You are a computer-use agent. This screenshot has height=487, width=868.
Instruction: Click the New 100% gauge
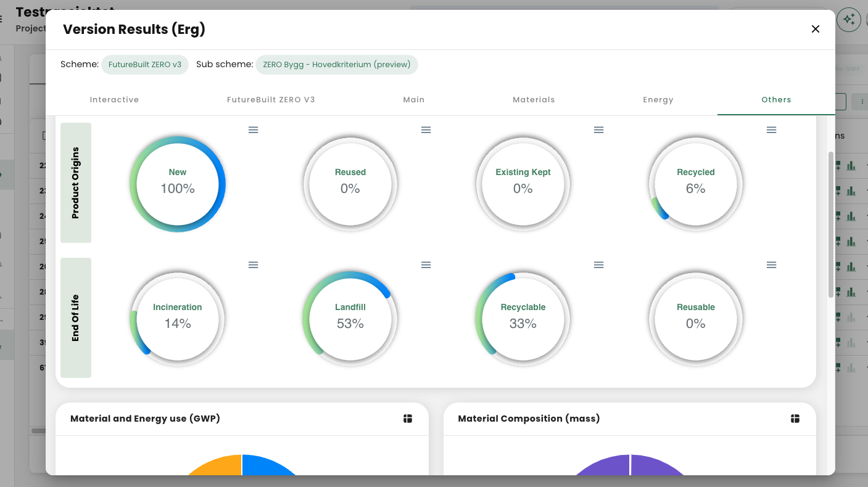pyautogui.click(x=178, y=184)
